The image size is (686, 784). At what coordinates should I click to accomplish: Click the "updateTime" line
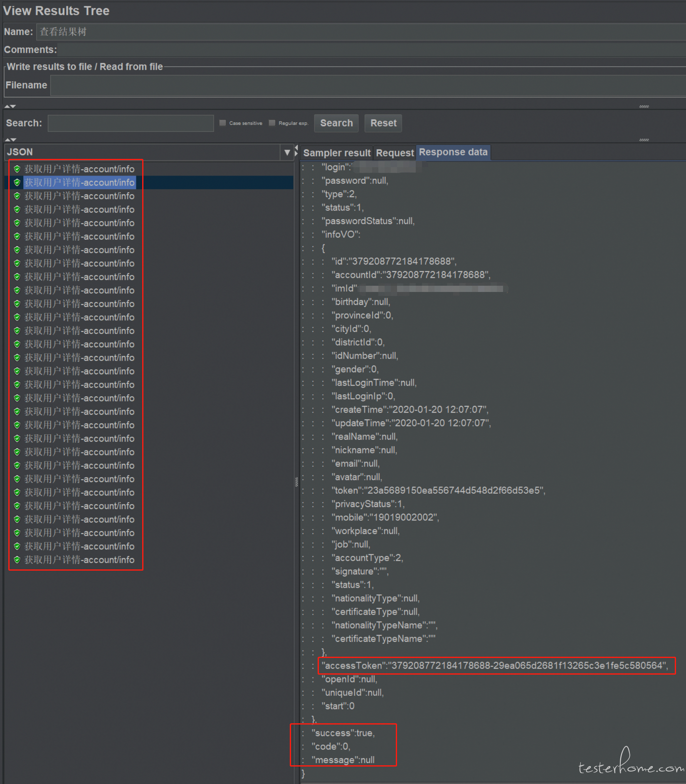[x=411, y=423]
